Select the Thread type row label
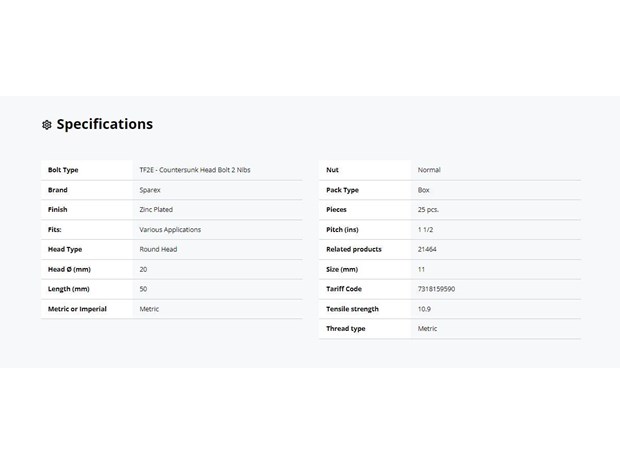The height and width of the screenshot is (465, 620). click(x=346, y=329)
